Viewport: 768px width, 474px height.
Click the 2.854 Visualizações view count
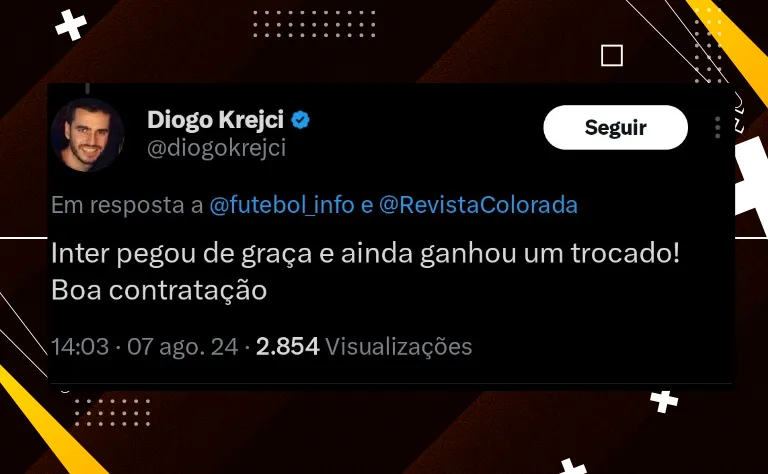pos(364,347)
